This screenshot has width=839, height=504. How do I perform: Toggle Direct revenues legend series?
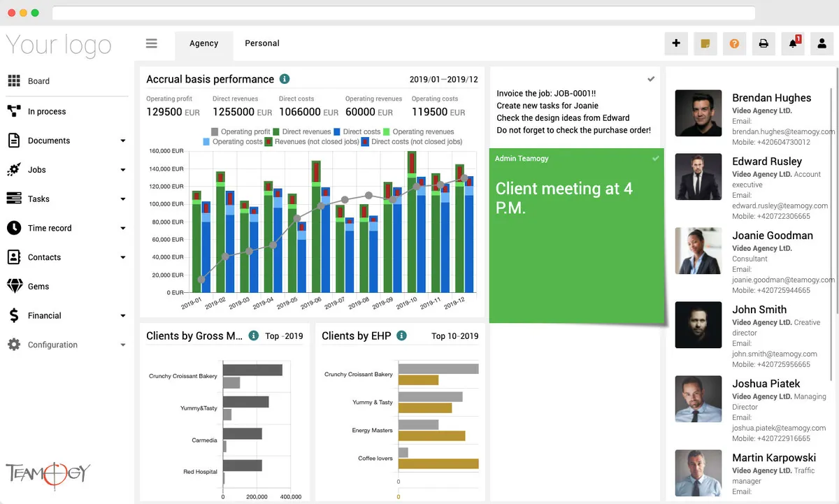pos(301,131)
